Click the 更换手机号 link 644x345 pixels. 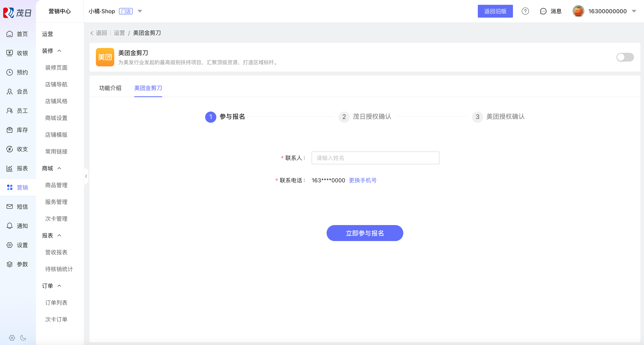(x=363, y=180)
